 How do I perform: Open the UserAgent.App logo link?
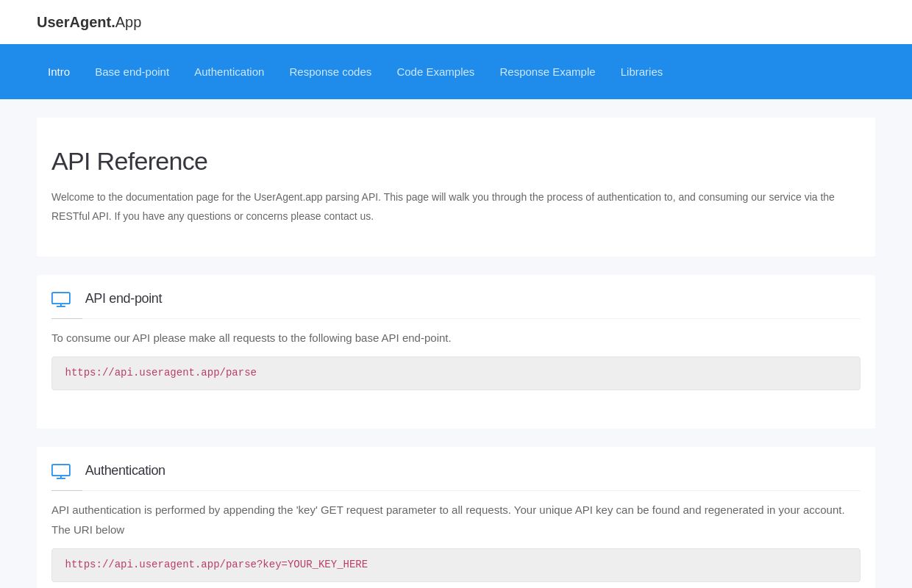(89, 22)
